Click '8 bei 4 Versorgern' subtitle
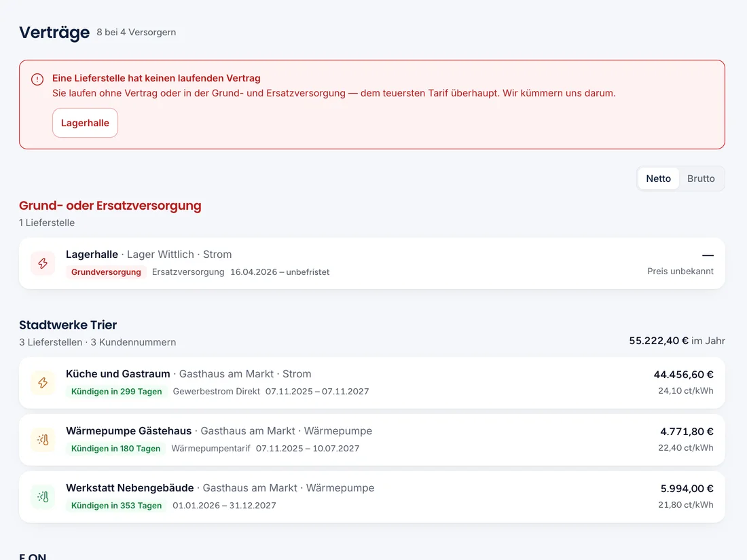 (x=136, y=32)
